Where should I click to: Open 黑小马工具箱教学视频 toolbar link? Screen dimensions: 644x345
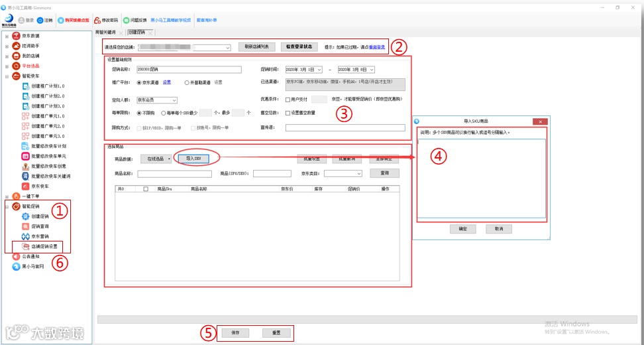click(x=170, y=20)
